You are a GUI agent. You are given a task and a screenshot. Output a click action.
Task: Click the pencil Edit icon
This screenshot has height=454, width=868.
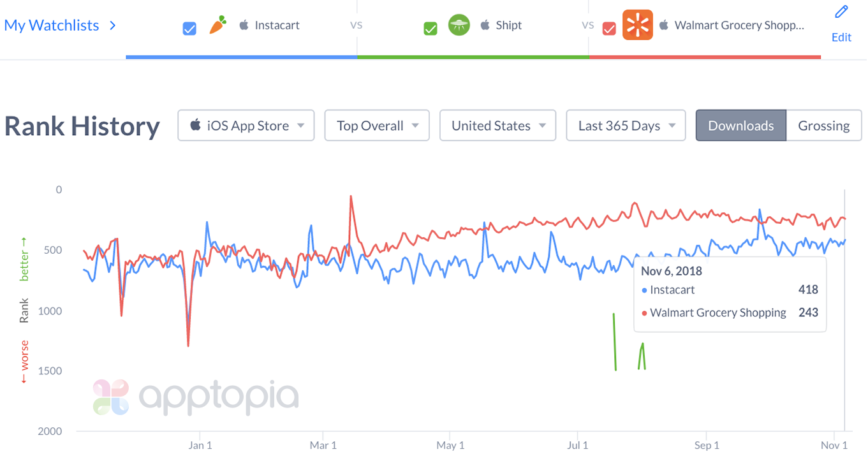(x=841, y=12)
